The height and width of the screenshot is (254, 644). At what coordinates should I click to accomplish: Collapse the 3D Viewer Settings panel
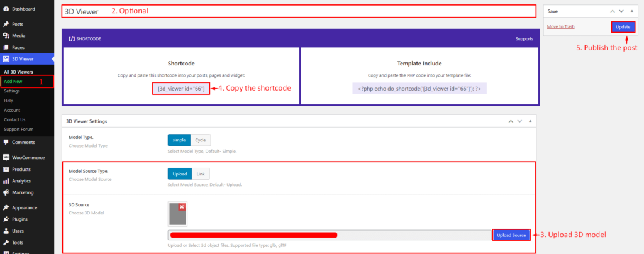pyautogui.click(x=530, y=121)
